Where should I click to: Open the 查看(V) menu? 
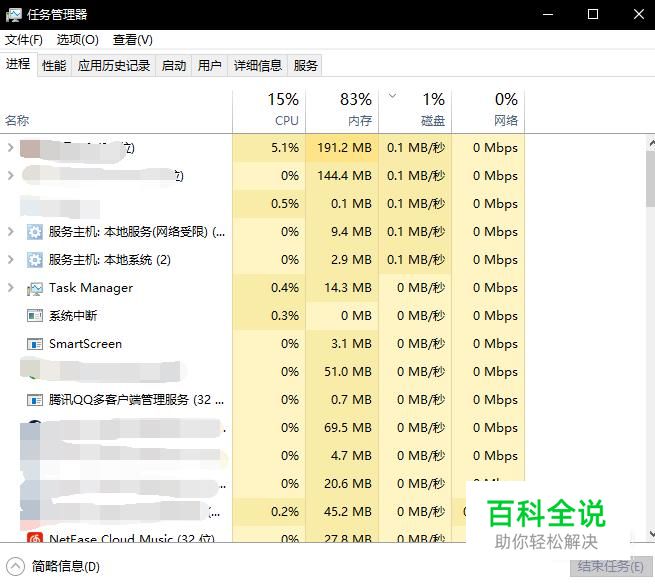click(x=133, y=40)
